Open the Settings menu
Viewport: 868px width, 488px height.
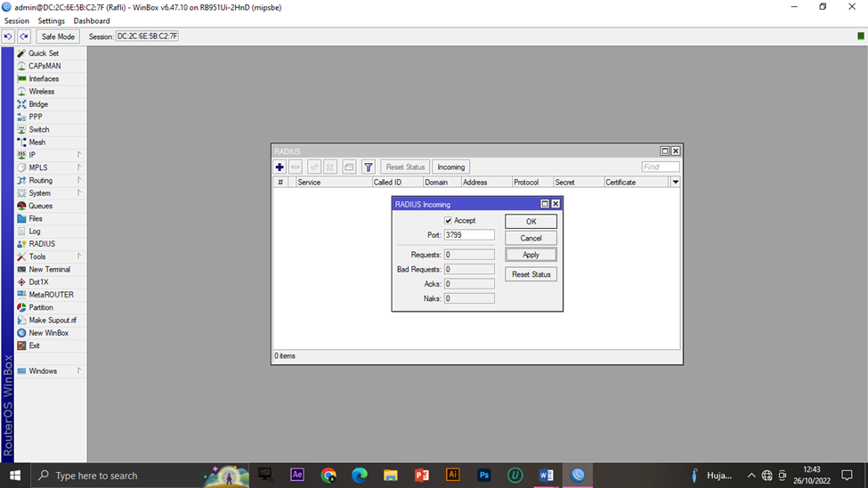(x=51, y=21)
